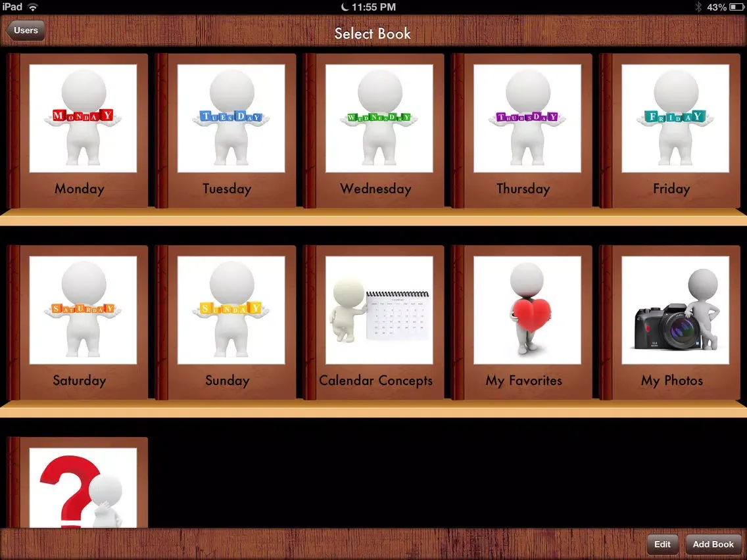This screenshot has width=747, height=560.
Task: Click the Select Book header title
Action: point(373,34)
